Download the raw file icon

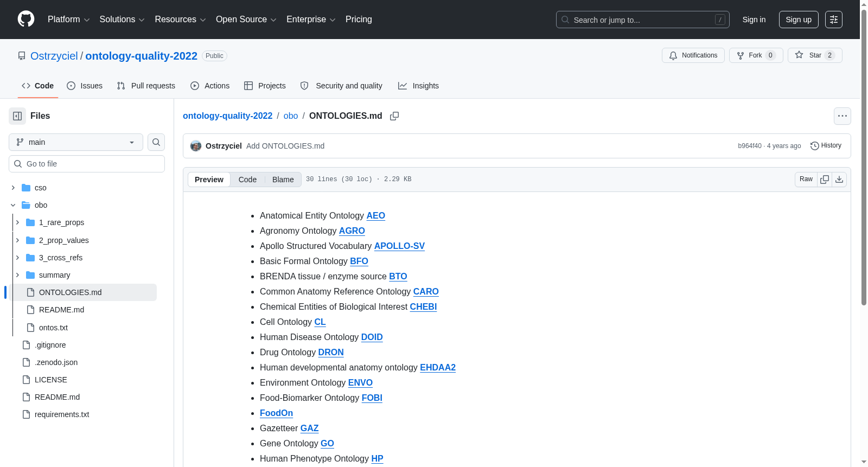click(x=839, y=180)
